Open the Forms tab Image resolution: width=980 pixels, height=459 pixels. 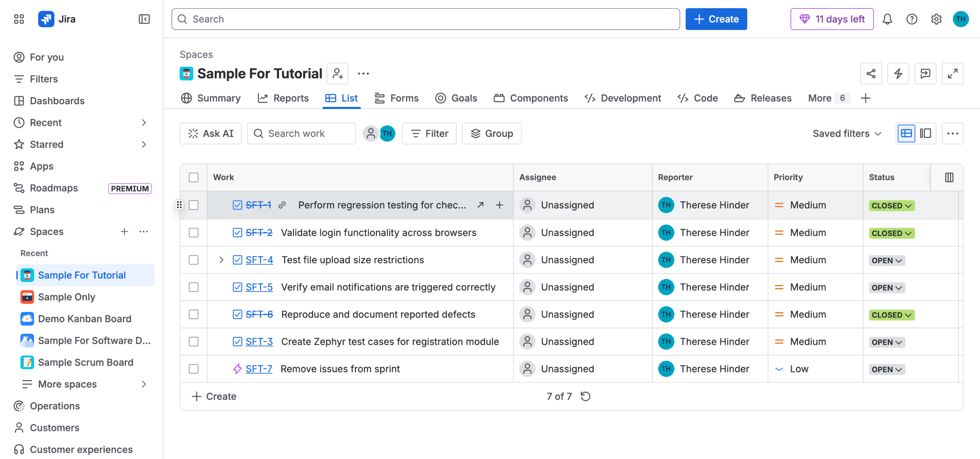(396, 98)
